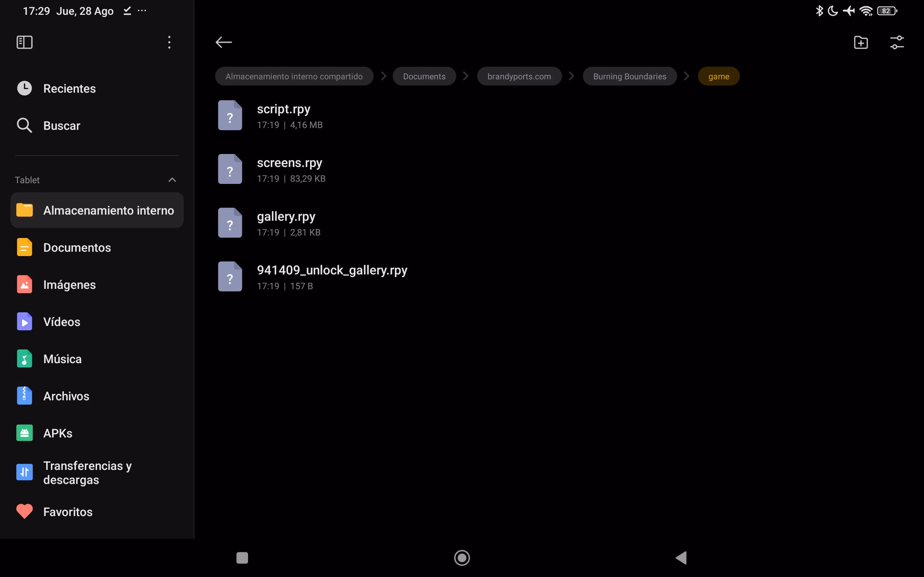
Task: Open the script.rpy file
Action: click(283, 115)
